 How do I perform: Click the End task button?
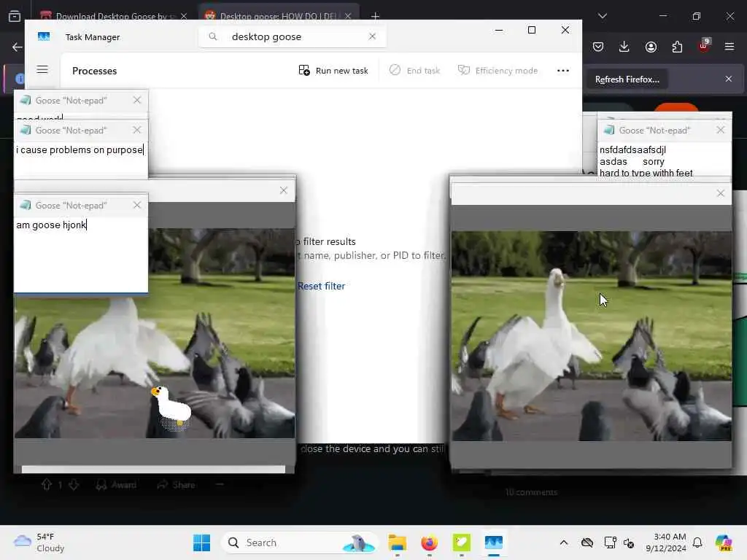[x=414, y=71]
